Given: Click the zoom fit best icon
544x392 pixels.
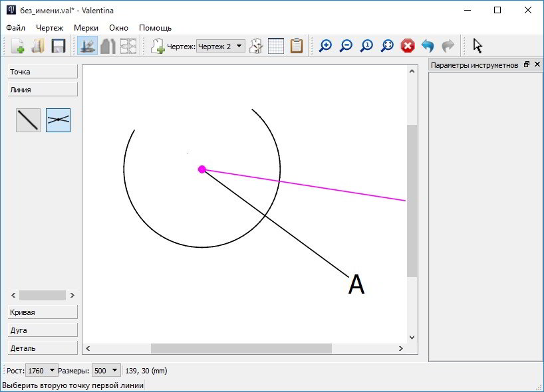Looking at the screenshot, I should 387,46.
